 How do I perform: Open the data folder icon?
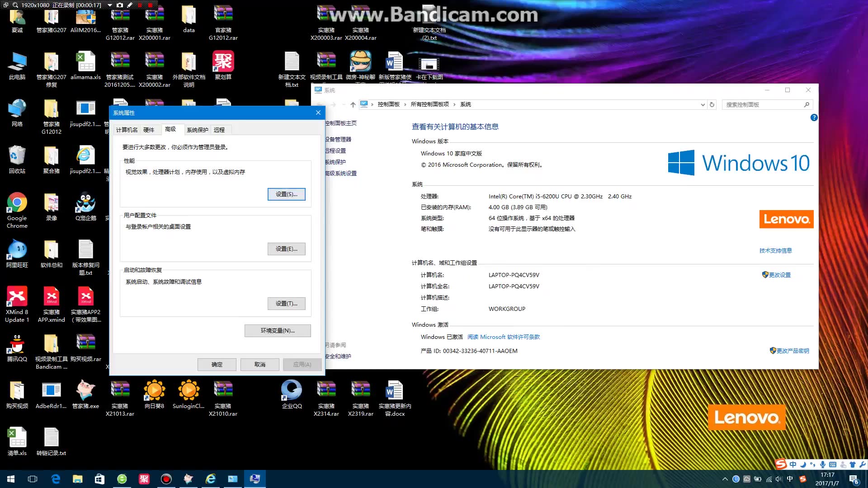click(189, 19)
